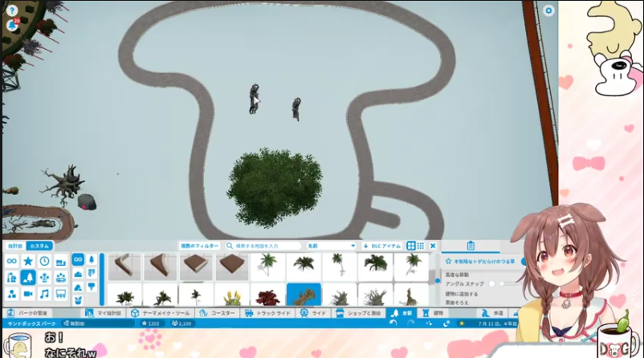The height and width of the screenshot is (358, 644).
Task: Switch to the カスタム tab
Action: (x=39, y=246)
